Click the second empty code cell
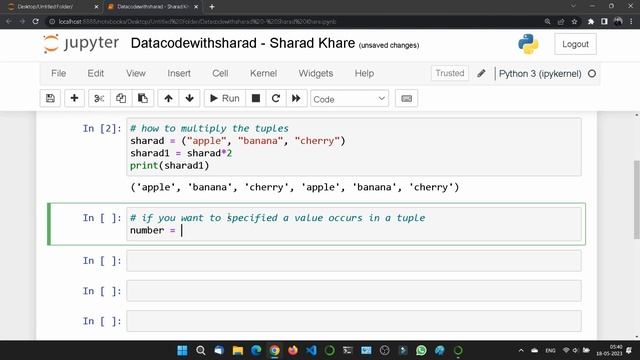Image resolution: width=640 pixels, height=360 pixels. tap(354, 291)
